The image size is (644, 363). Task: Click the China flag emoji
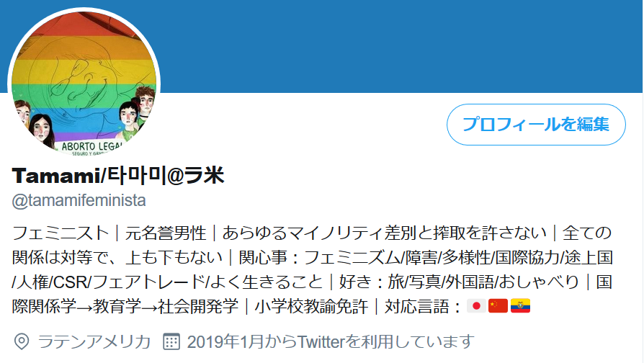[498, 306]
